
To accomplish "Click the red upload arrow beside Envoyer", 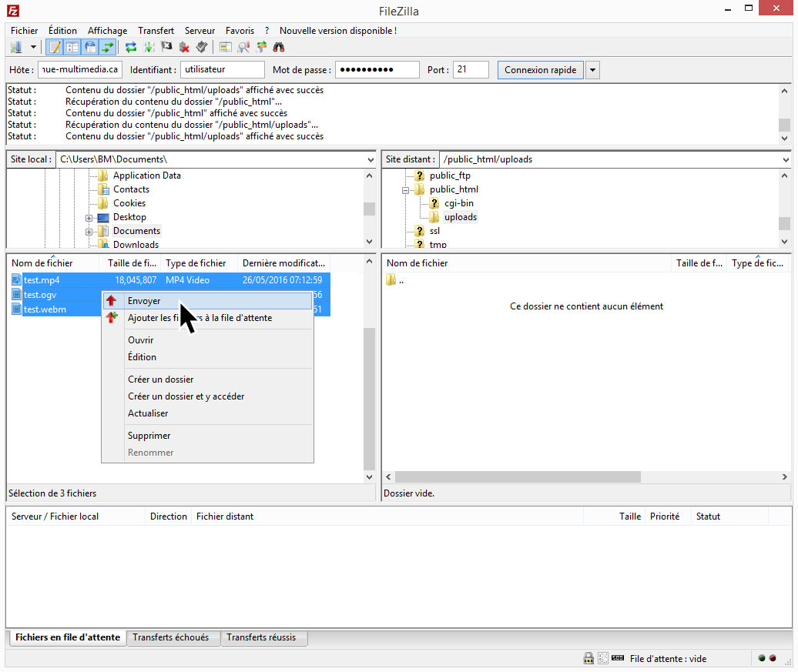I will tap(112, 301).
